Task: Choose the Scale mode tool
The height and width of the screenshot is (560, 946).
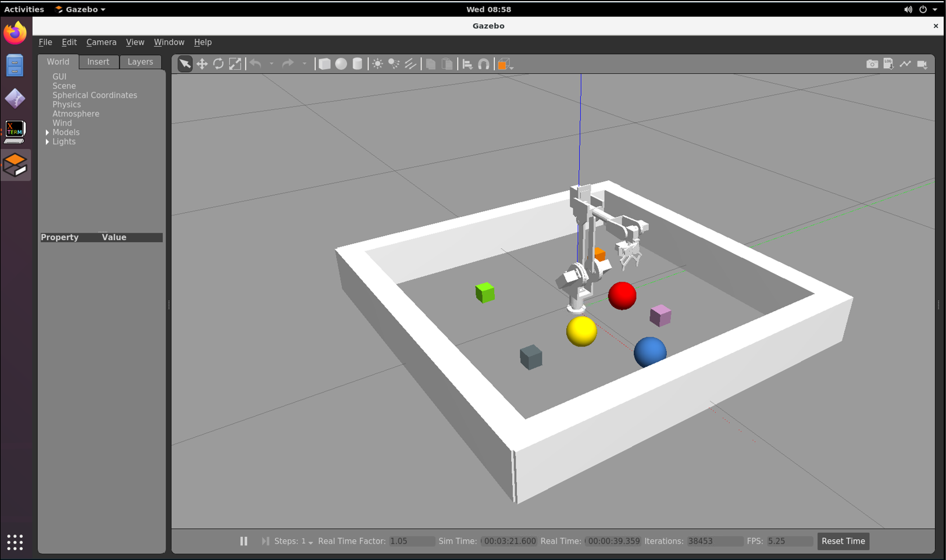Action: coord(235,64)
